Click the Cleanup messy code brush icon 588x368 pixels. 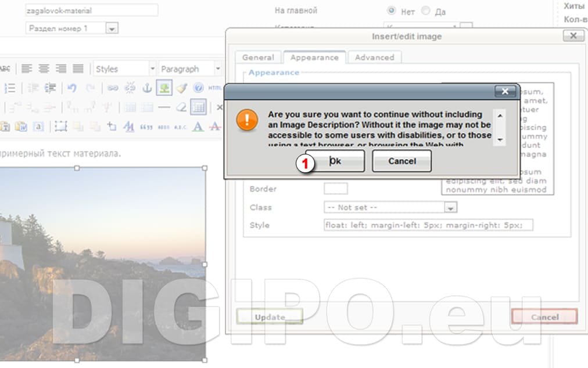(x=181, y=88)
